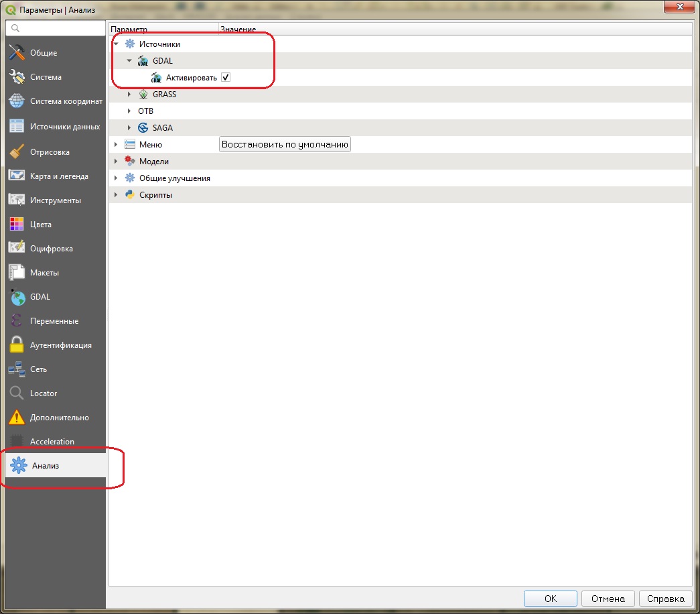Focus the settings search field
This screenshot has width=700, height=614.
click(56, 28)
